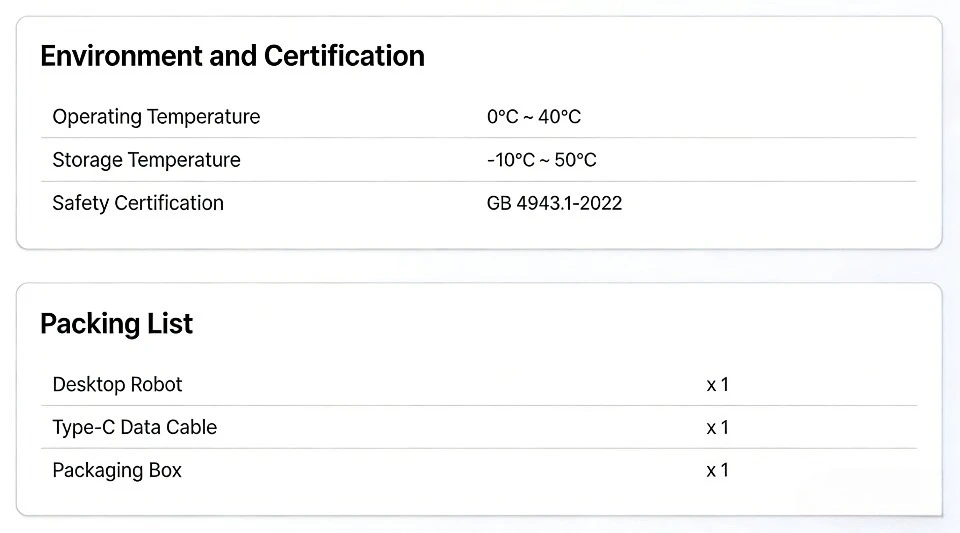Click the word Robot in Desktop Robot
The height and width of the screenshot is (533, 960).
pyautogui.click(x=157, y=384)
